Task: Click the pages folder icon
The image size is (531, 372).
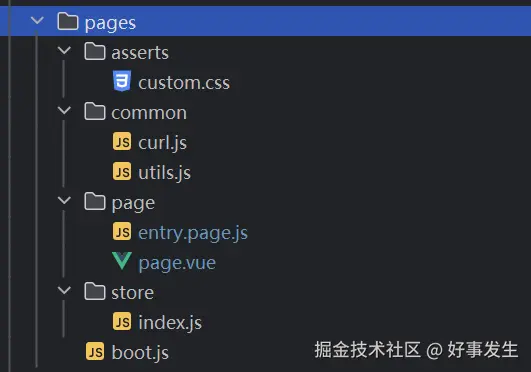Action: point(68,21)
